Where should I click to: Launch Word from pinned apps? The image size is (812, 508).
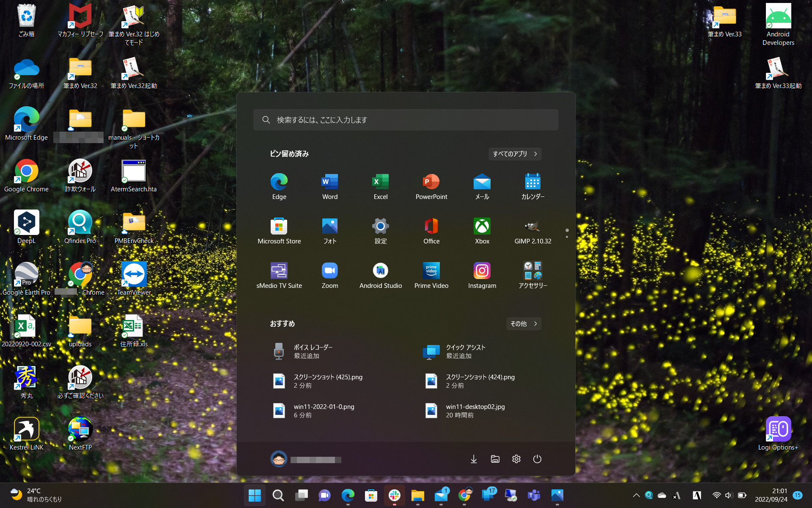coord(330,187)
